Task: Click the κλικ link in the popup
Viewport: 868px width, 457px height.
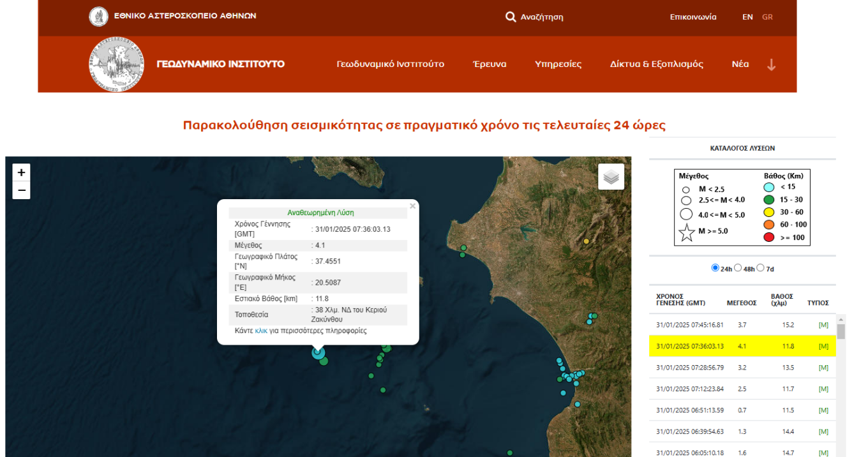Action: point(261,331)
